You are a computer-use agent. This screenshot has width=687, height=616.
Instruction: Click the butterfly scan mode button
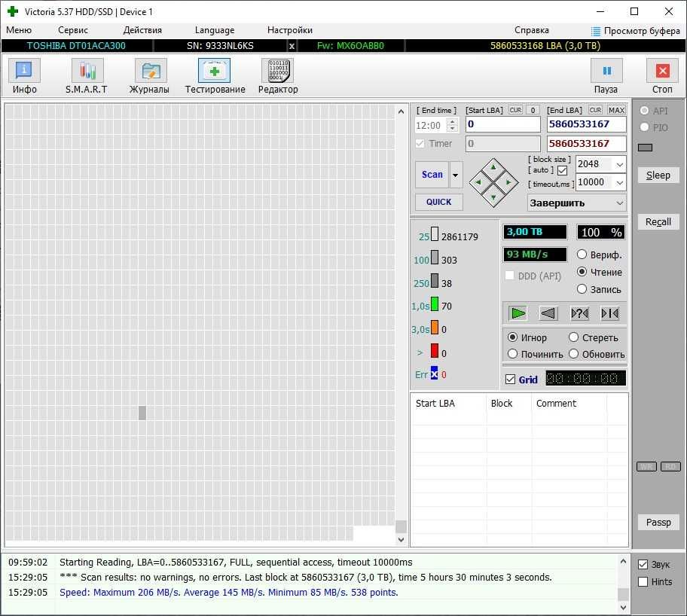click(x=610, y=313)
